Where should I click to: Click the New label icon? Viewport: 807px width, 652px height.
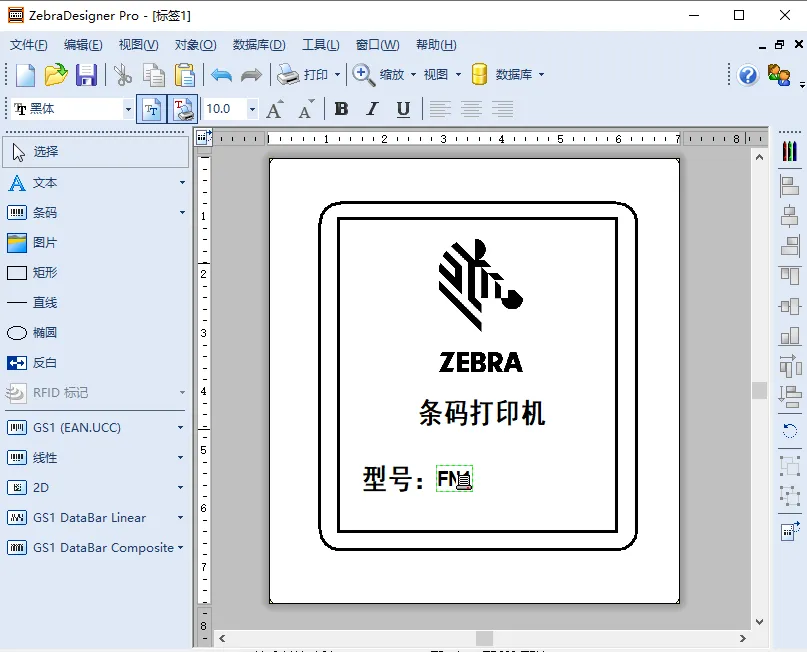coord(25,75)
